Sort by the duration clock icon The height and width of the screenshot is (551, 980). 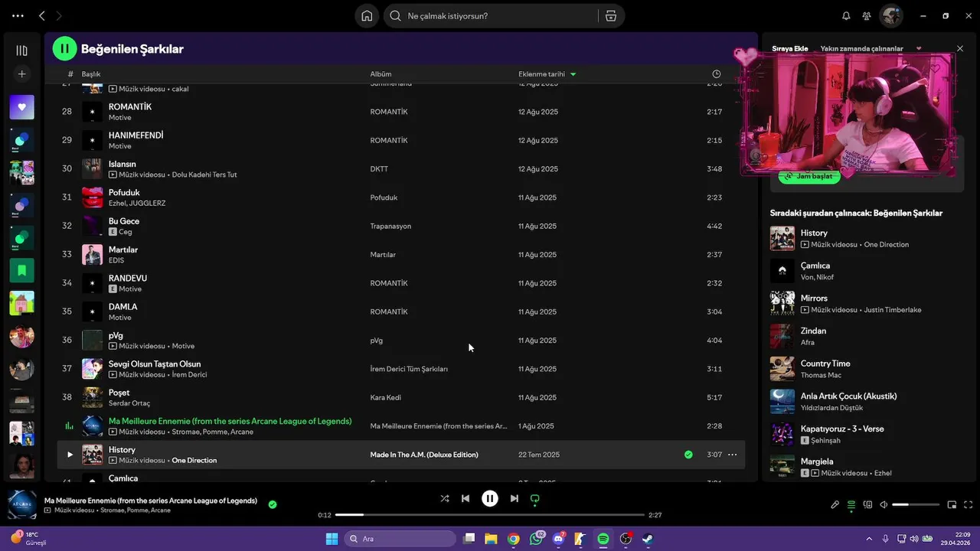tap(717, 74)
